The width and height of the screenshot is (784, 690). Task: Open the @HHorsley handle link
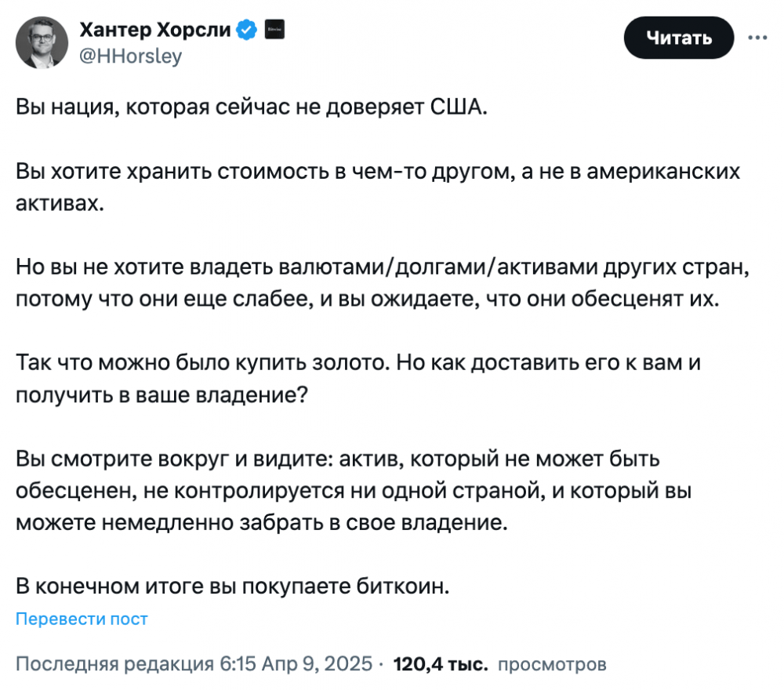pos(130,56)
